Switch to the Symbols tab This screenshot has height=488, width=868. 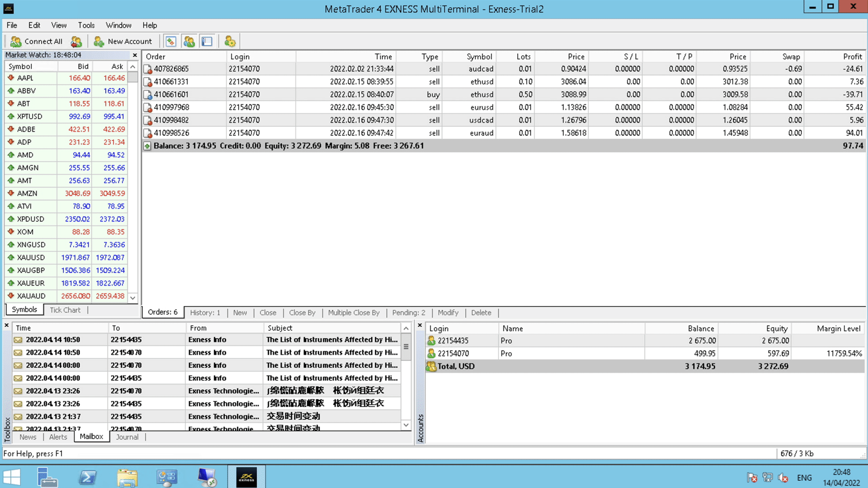click(24, 310)
